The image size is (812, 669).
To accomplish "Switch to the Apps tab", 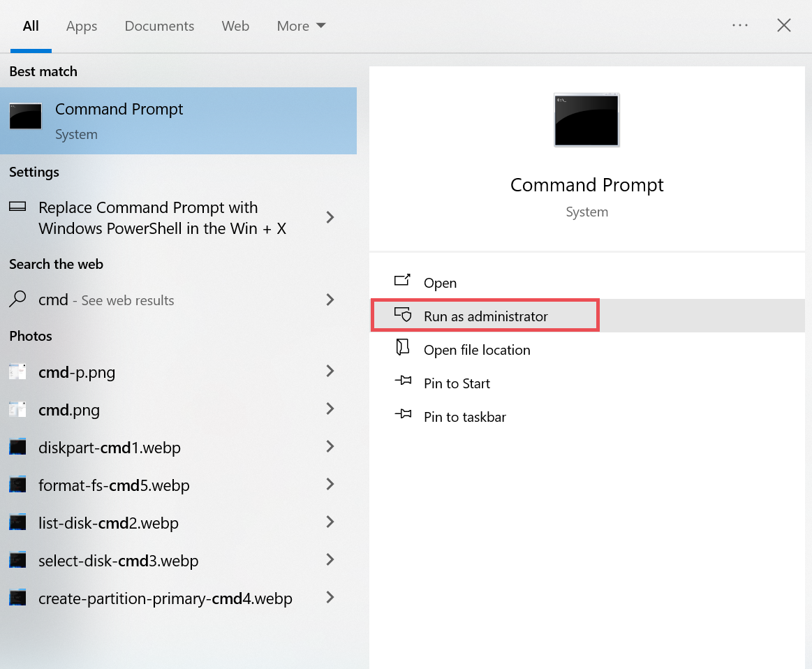I will tap(81, 26).
